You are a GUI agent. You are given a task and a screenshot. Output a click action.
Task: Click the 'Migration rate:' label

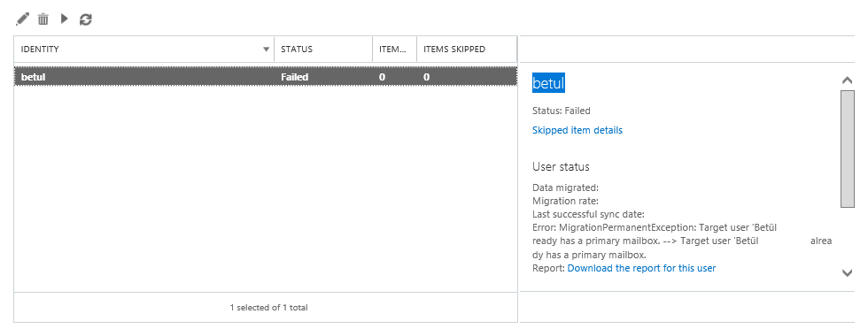pos(565,202)
